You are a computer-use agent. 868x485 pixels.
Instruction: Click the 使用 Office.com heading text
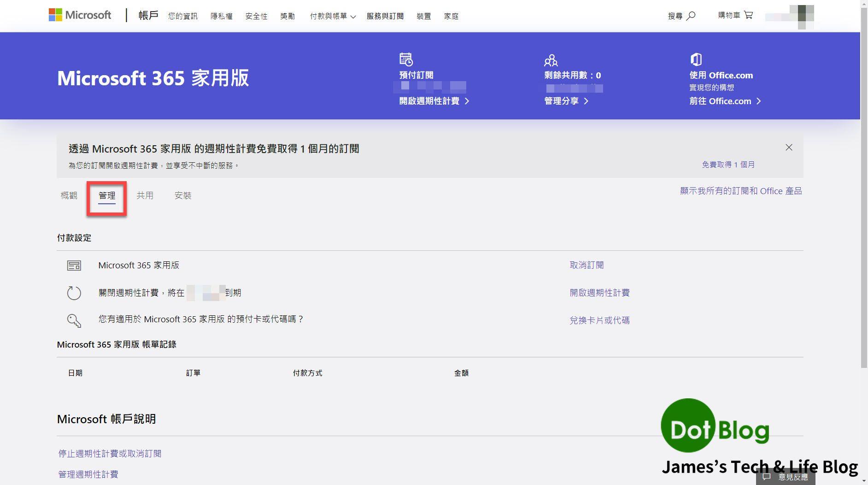[721, 75]
